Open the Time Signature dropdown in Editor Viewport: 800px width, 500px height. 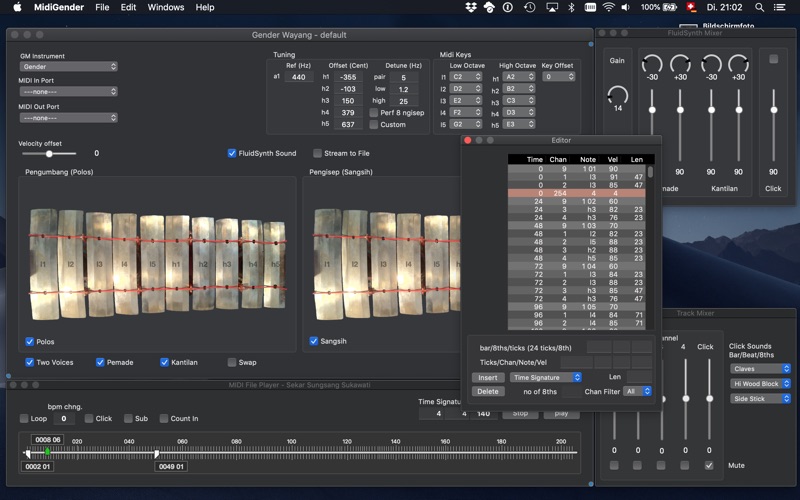pyautogui.click(x=546, y=378)
